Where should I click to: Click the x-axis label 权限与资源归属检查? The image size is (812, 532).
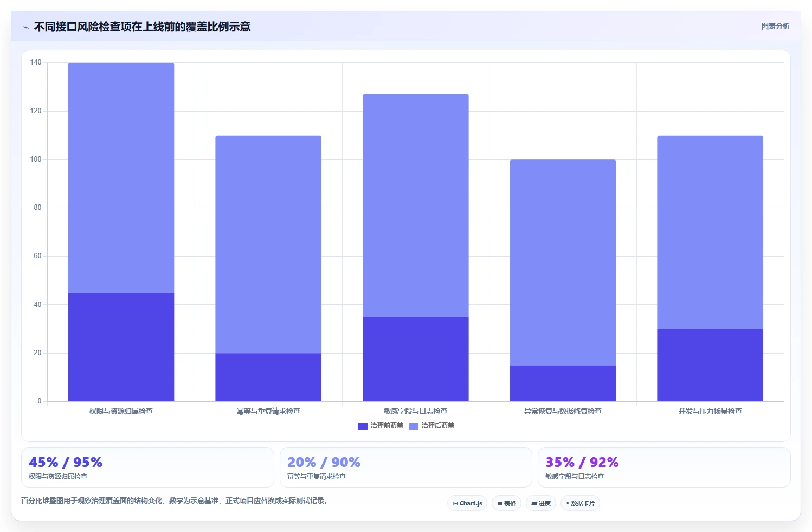121,411
